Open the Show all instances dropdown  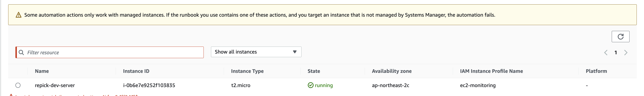coord(256,52)
